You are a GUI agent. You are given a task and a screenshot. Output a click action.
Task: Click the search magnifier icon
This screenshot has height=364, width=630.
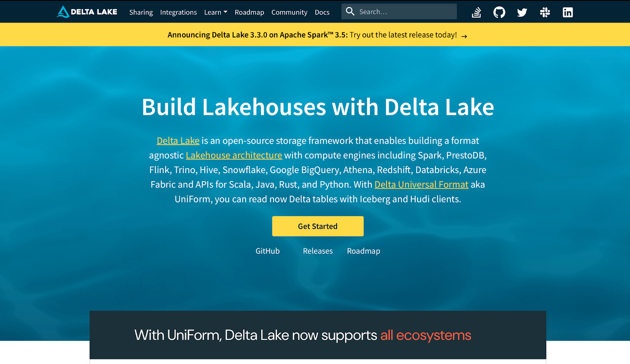pyautogui.click(x=350, y=11)
